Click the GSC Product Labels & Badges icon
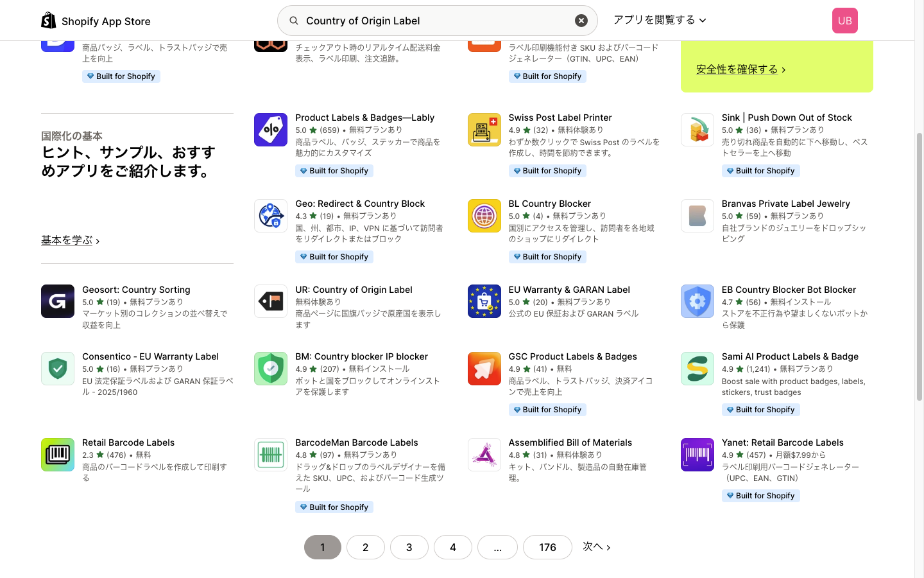Image resolution: width=924 pixels, height=578 pixels. tap(484, 369)
